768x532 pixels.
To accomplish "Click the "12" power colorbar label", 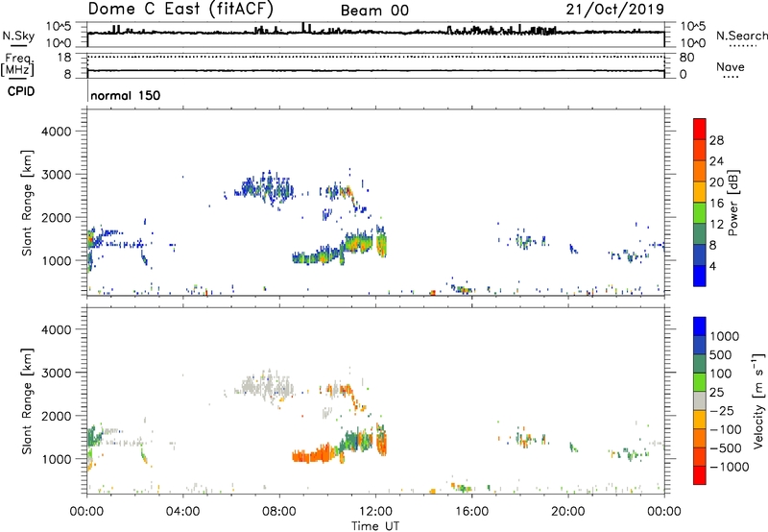I will (716, 225).
